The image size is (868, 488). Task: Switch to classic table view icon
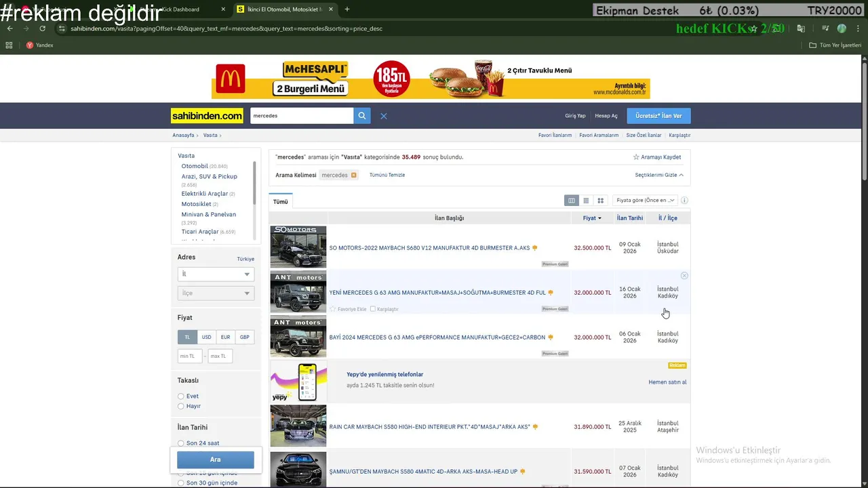click(x=572, y=201)
